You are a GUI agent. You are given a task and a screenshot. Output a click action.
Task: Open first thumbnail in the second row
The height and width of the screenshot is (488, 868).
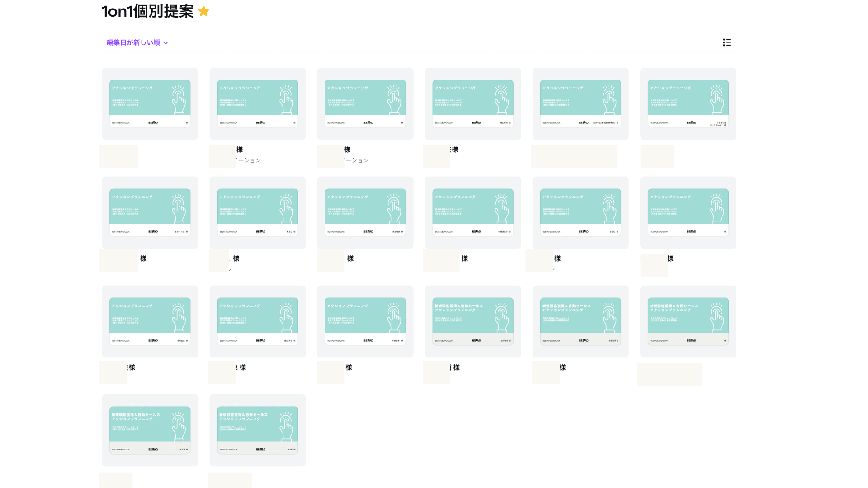150,212
